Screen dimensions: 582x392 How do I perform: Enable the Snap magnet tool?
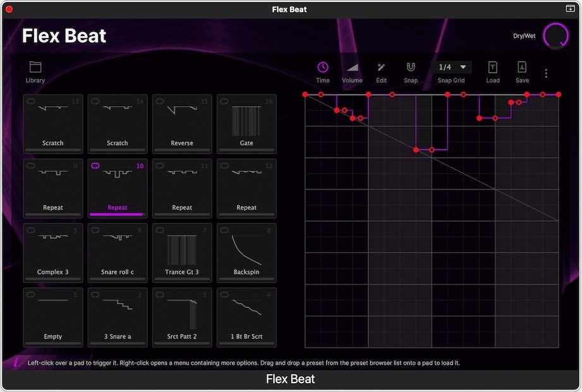coord(411,67)
